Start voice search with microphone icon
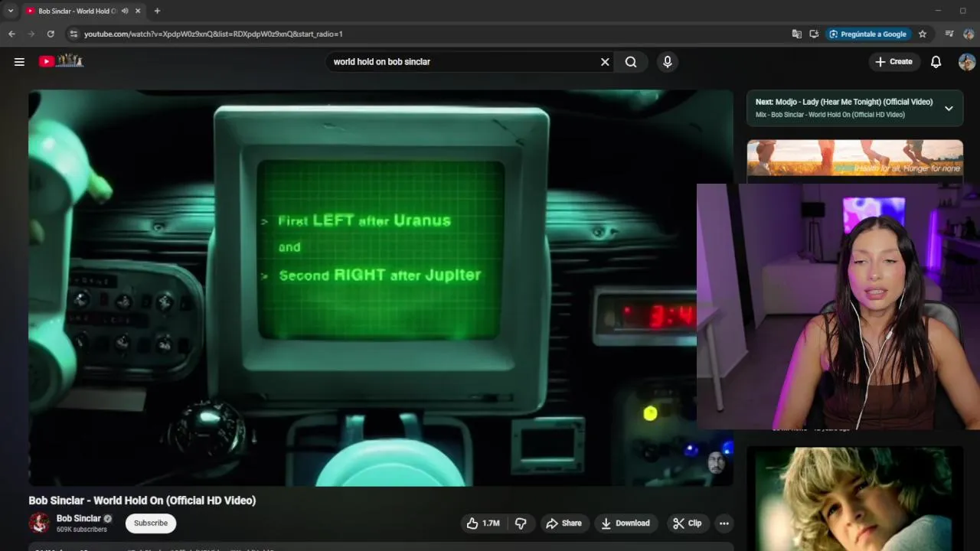The height and width of the screenshot is (551, 980). pyautogui.click(x=668, y=62)
